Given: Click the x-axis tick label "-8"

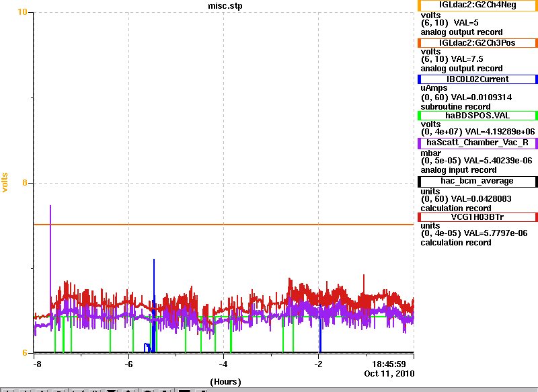Looking at the screenshot, I should [x=37, y=364].
